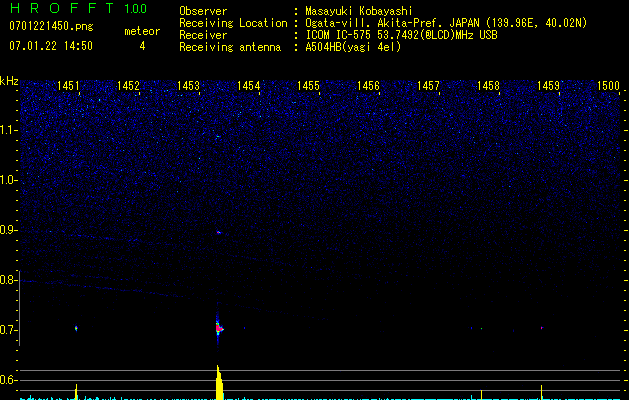Click the Receiving Location text line
The image size is (629, 400).
[x=383, y=23]
